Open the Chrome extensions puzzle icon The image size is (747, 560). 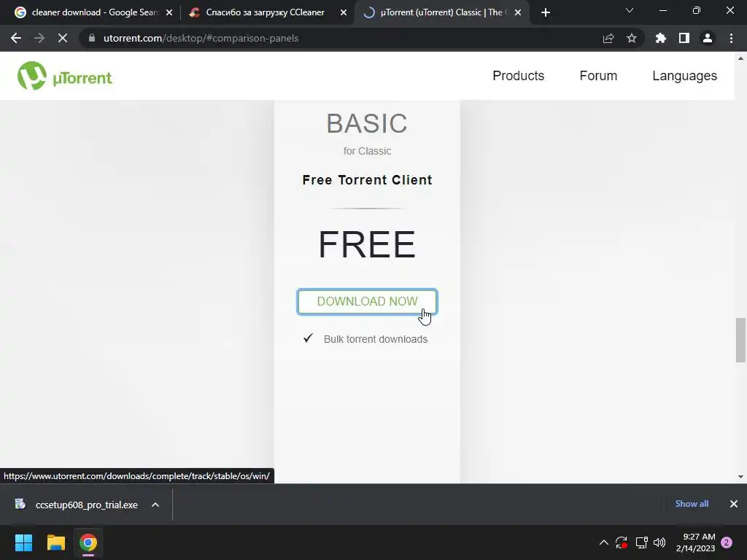point(661,38)
